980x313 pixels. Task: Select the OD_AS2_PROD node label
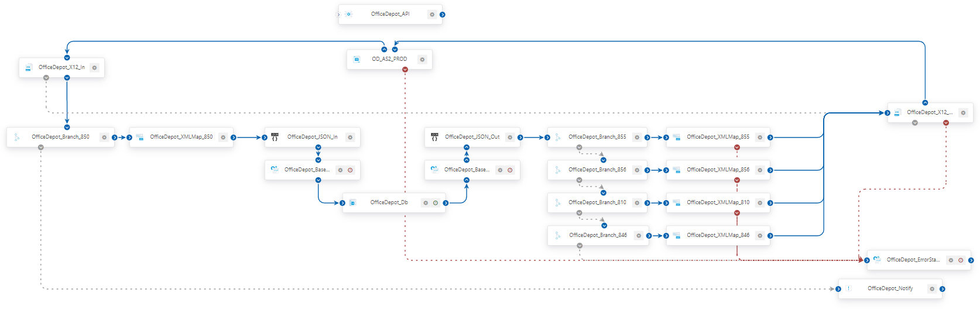click(x=389, y=59)
